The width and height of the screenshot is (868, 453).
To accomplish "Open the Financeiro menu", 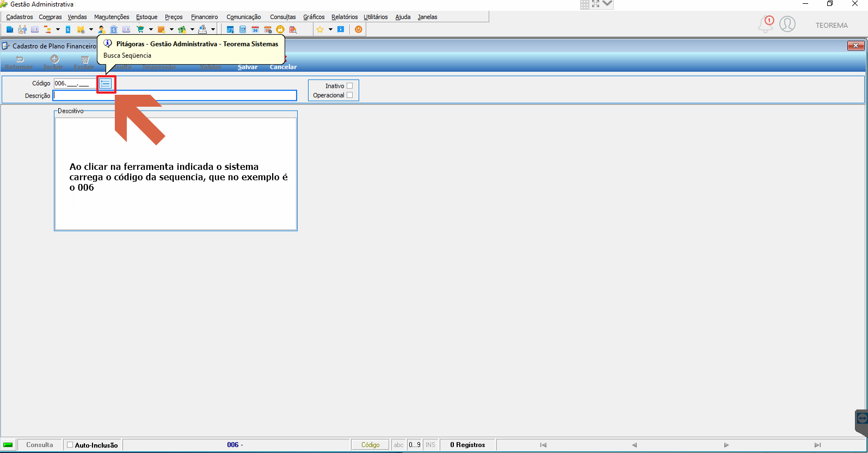I will [205, 17].
